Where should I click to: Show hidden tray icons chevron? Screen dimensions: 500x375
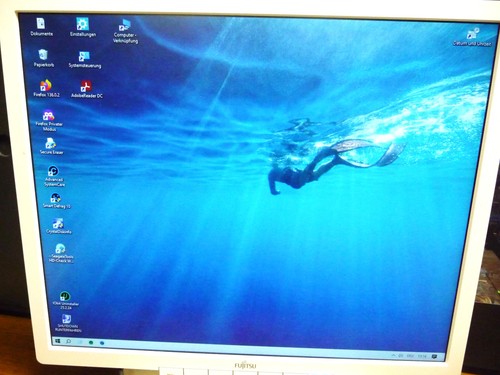pos(393,355)
